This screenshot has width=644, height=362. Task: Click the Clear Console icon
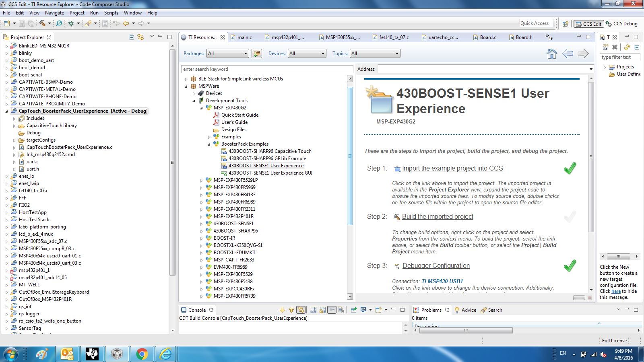tap(341, 310)
